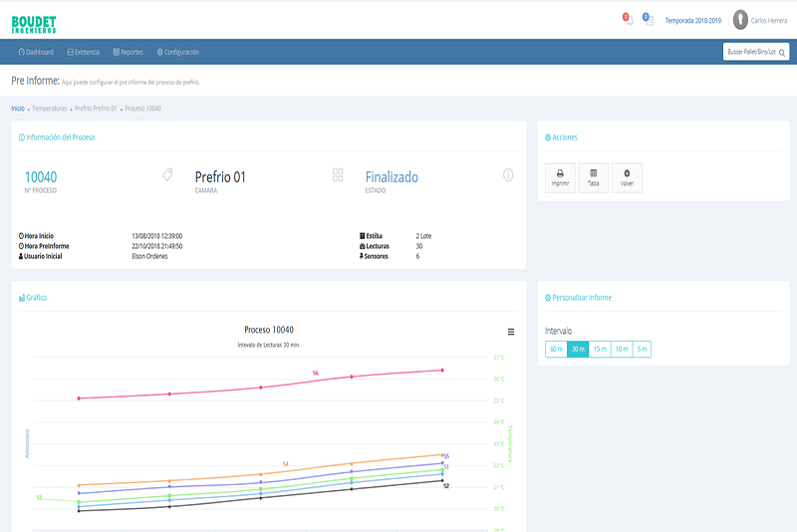Click the Volver gear button
The image size is (797, 532).
[627, 178]
